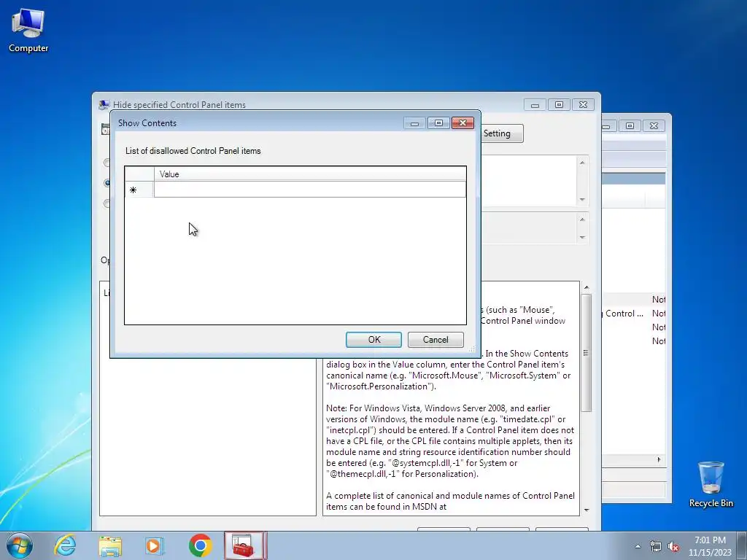Open the Recycle Bin desktop icon

click(711, 484)
